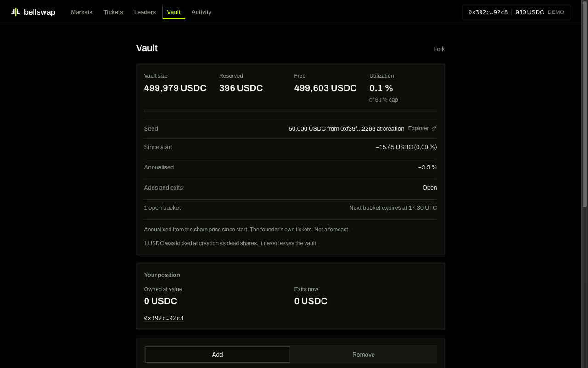588x368 pixels.
Task: Click the Reserved value 396 USDC
Action: (x=241, y=88)
